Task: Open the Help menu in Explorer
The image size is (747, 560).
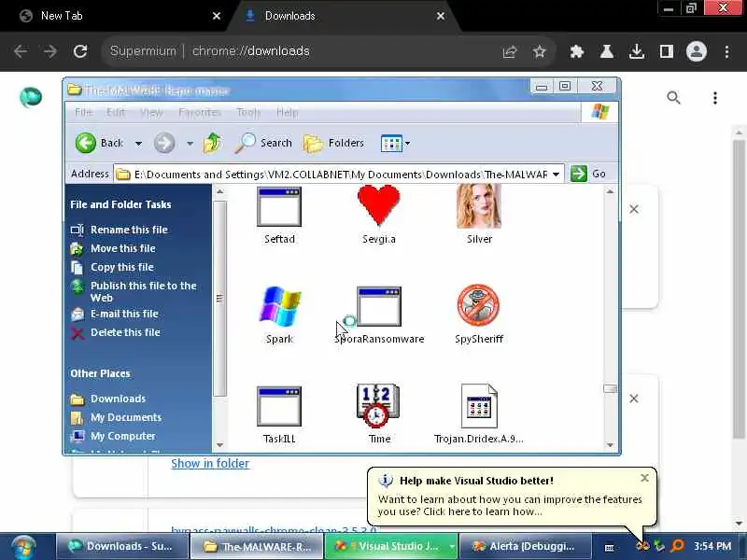Action: pos(287,112)
